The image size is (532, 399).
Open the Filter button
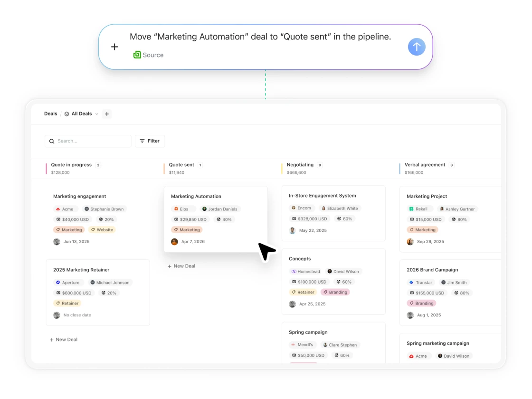pos(150,141)
